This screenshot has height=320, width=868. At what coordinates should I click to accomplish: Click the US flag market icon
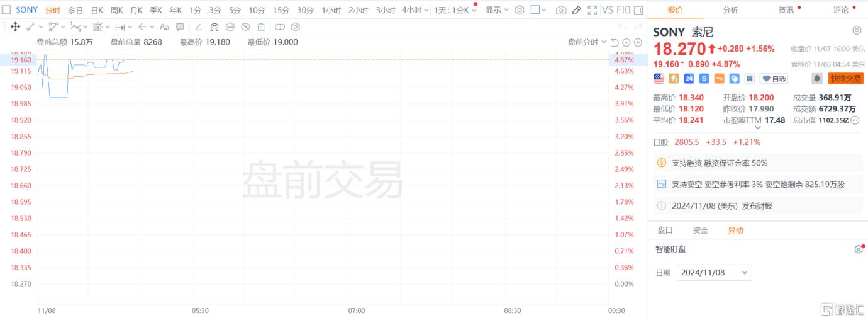659,79
